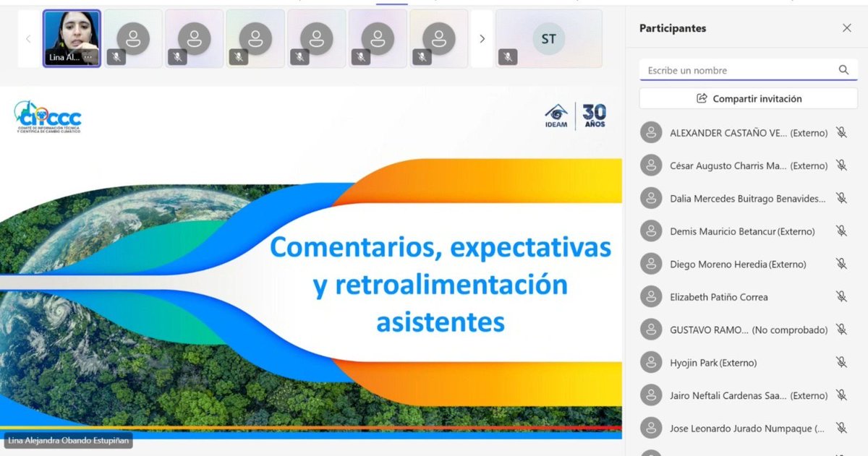Toggle mute for Demis Mauricio Betancur
Screen dimensions: 868x456
841,231
